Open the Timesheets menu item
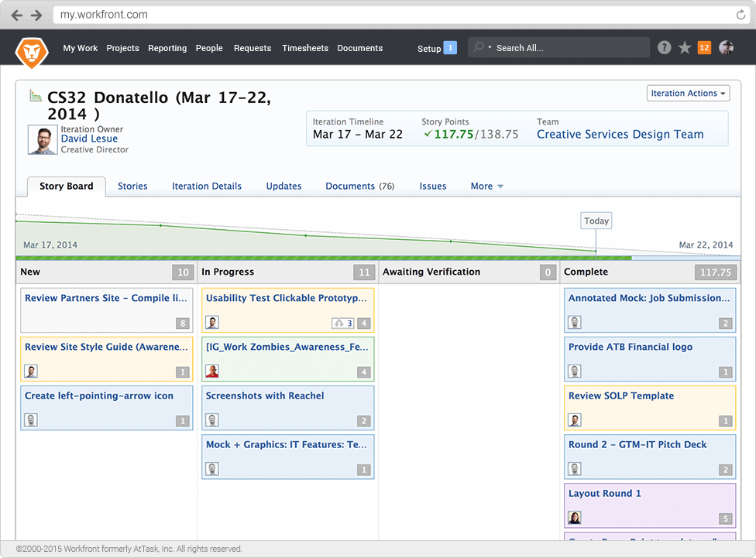756x558 pixels. click(305, 48)
